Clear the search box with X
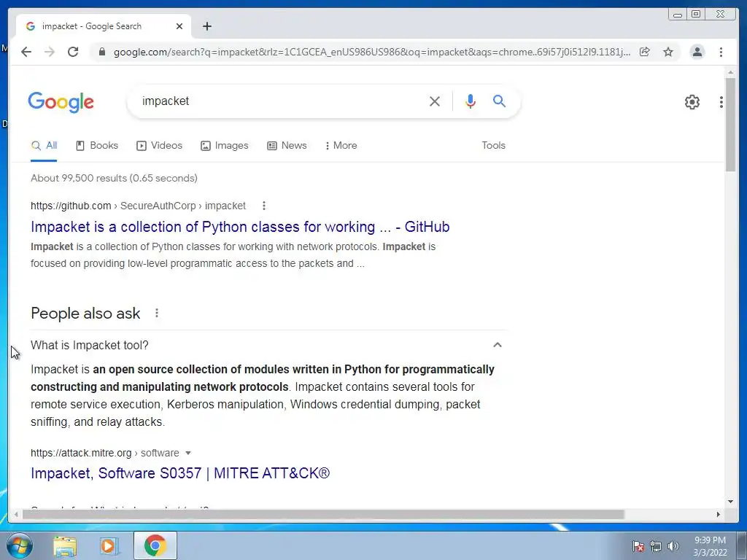Screen dimensions: 747x560 (x=435, y=101)
